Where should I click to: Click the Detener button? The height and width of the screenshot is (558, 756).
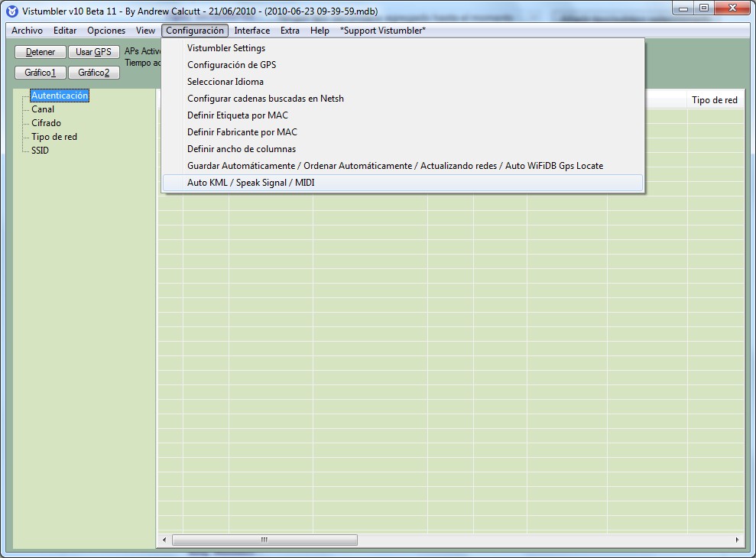pos(41,52)
